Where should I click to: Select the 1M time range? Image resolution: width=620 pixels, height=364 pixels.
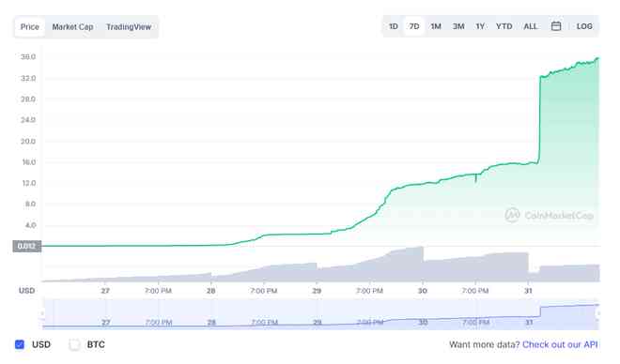(436, 26)
